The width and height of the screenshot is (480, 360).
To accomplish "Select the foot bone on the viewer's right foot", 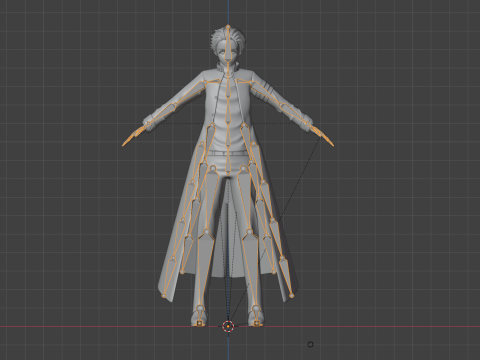I will click(x=256, y=315).
